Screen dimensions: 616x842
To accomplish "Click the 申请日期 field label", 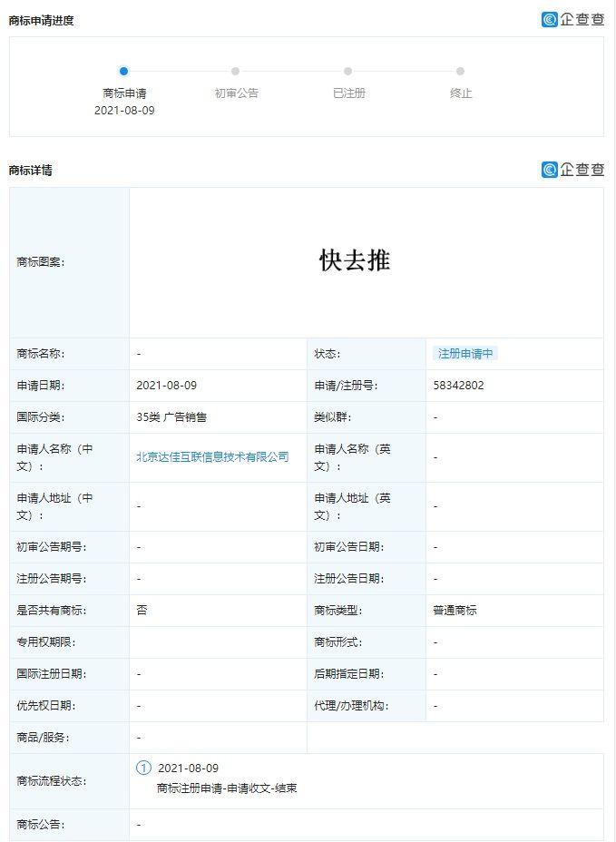I will coord(41,385).
